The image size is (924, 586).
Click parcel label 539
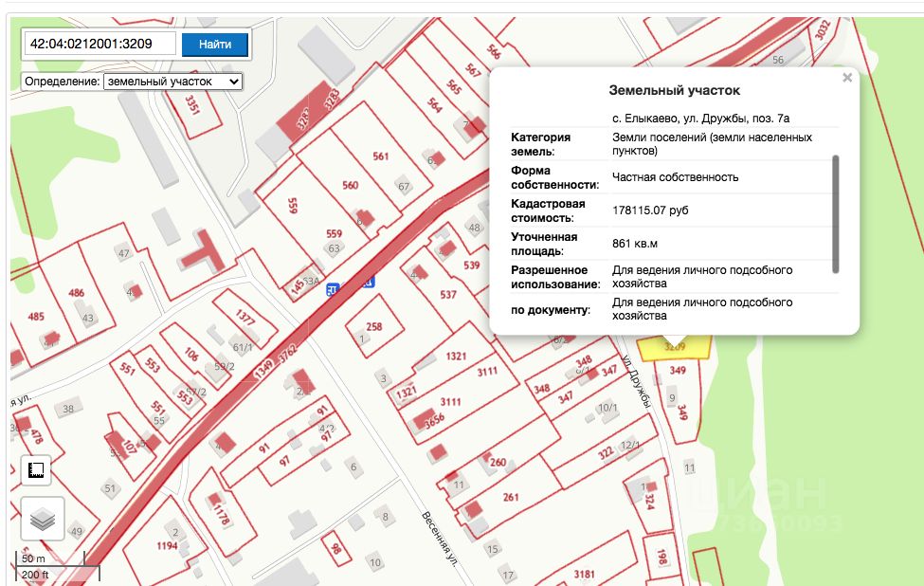coord(471,266)
